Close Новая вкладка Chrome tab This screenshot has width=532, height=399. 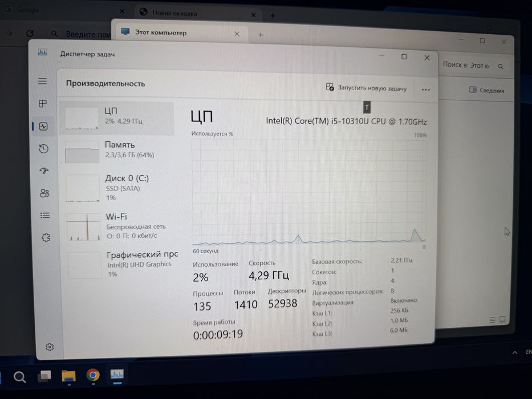tap(253, 15)
